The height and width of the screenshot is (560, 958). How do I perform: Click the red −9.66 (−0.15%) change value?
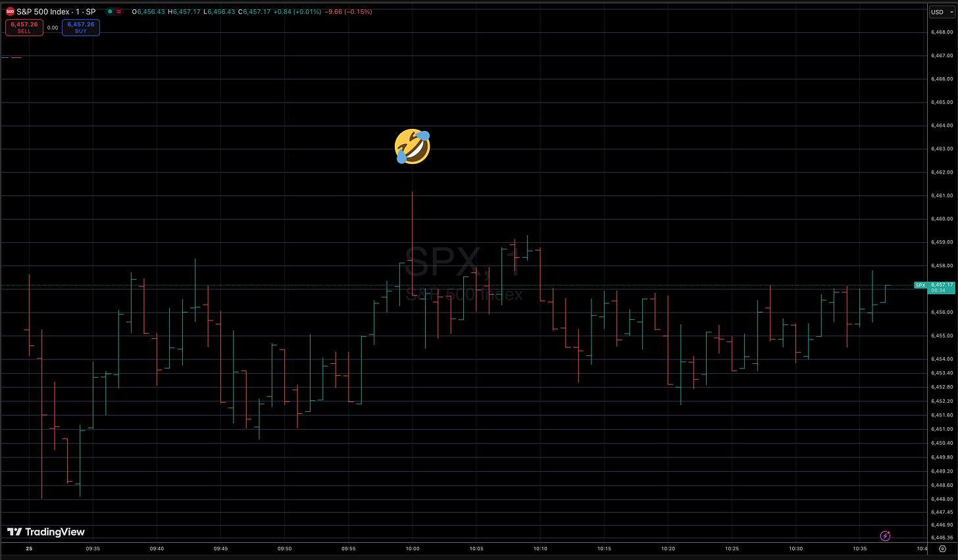coord(348,12)
